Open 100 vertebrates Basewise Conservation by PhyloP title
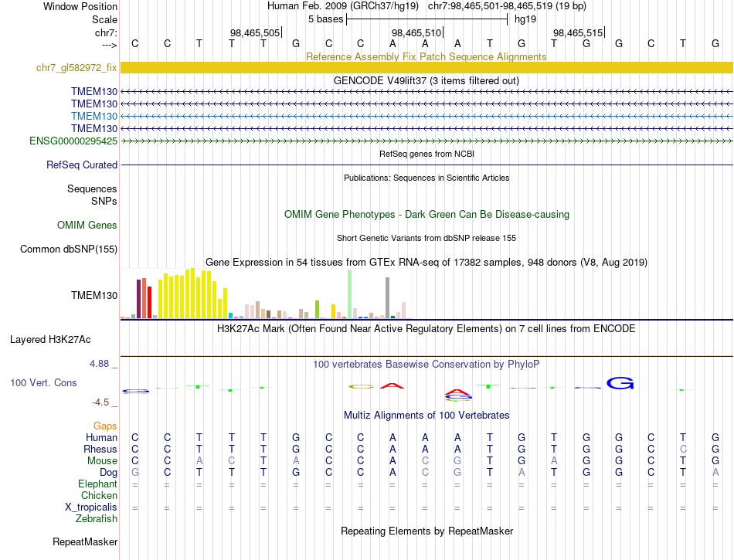 click(426, 365)
